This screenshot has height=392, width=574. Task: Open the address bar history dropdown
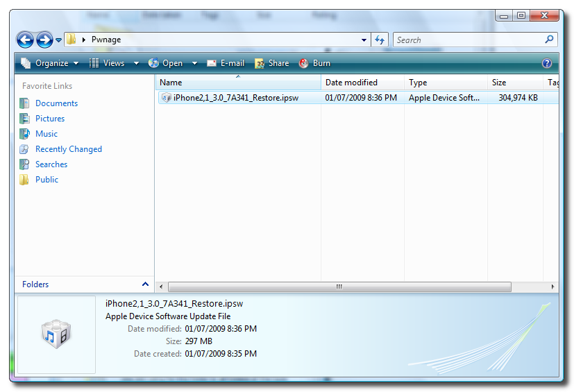(364, 40)
